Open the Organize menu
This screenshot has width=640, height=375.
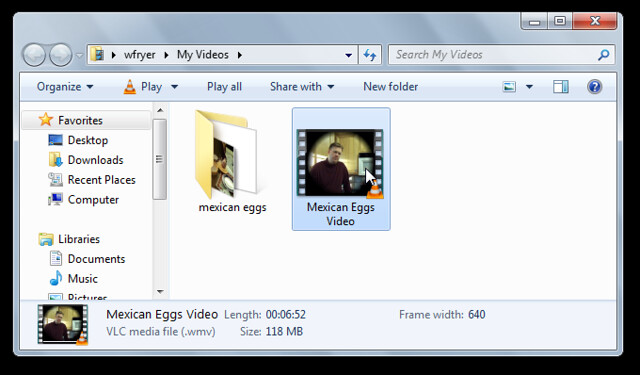coord(65,87)
